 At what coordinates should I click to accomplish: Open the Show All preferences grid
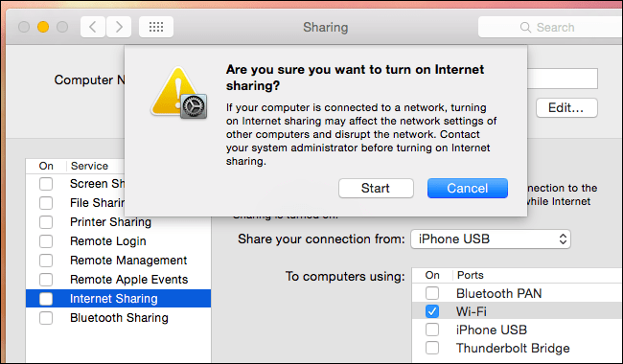coord(156,27)
